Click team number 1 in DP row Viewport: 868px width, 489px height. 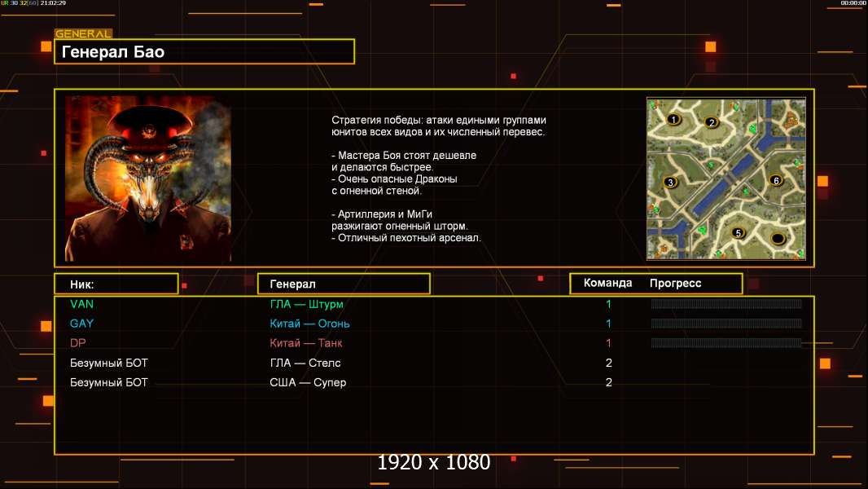click(608, 343)
